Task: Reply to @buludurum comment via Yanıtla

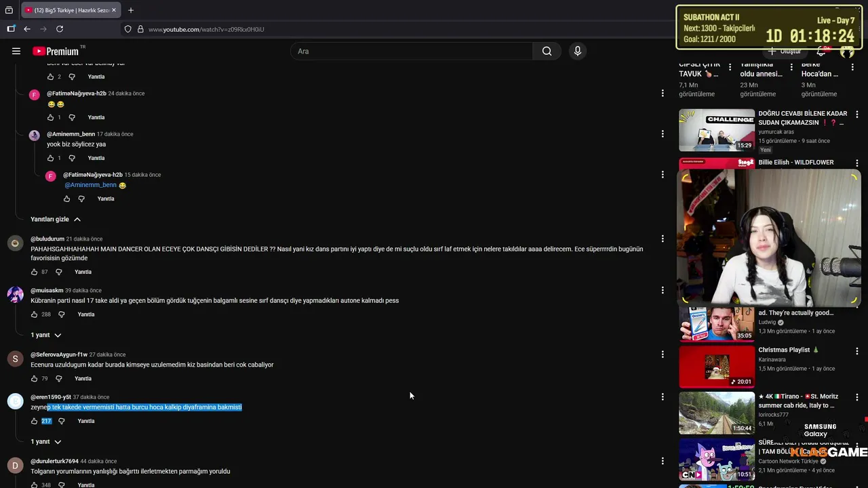Action: 83,272
